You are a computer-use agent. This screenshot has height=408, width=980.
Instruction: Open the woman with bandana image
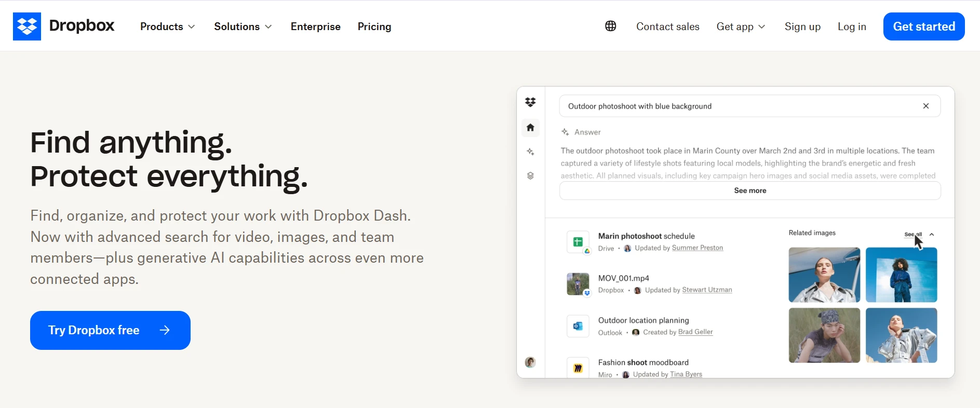(824, 335)
